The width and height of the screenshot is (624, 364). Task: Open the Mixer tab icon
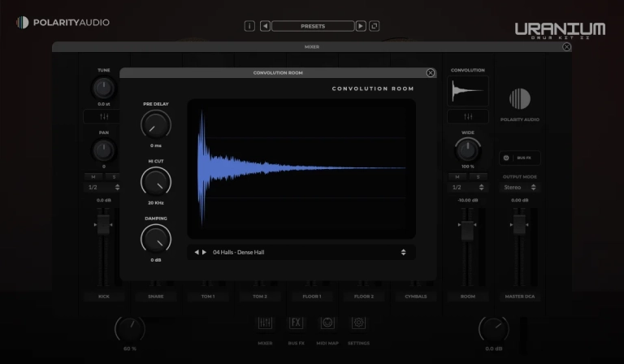(x=265, y=323)
